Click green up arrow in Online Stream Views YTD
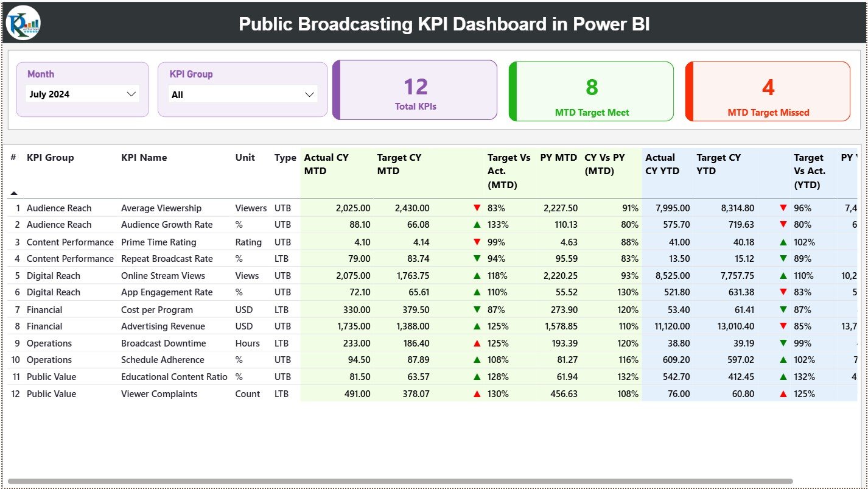The image size is (868, 489). (x=783, y=276)
